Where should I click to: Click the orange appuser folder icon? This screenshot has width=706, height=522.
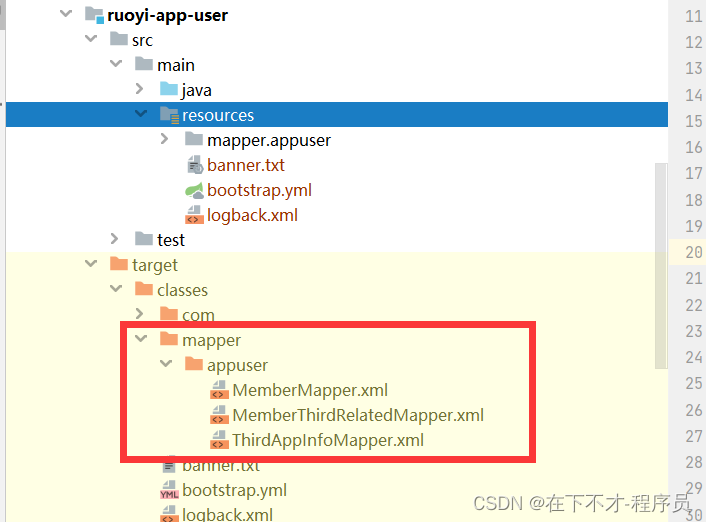point(194,363)
